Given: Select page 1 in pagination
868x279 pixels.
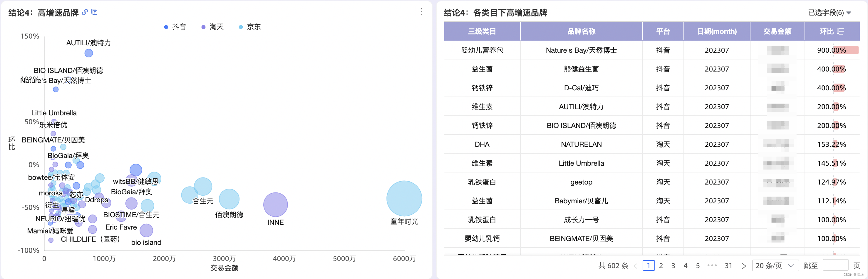Looking at the screenshot, I should pyautogui.click(x=648, y=265).
